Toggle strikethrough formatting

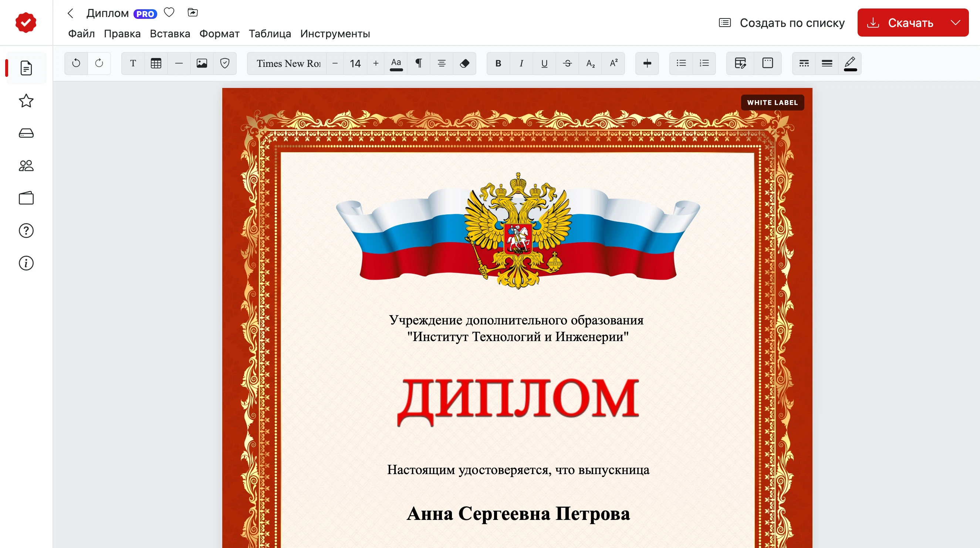[567, 63]
